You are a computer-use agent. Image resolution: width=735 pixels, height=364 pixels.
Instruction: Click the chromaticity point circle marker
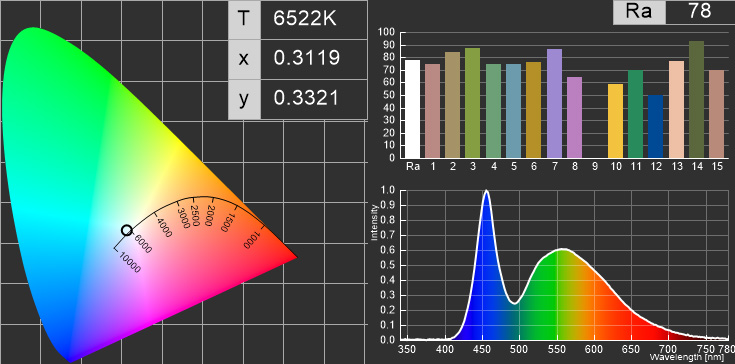tap(127, 230)
